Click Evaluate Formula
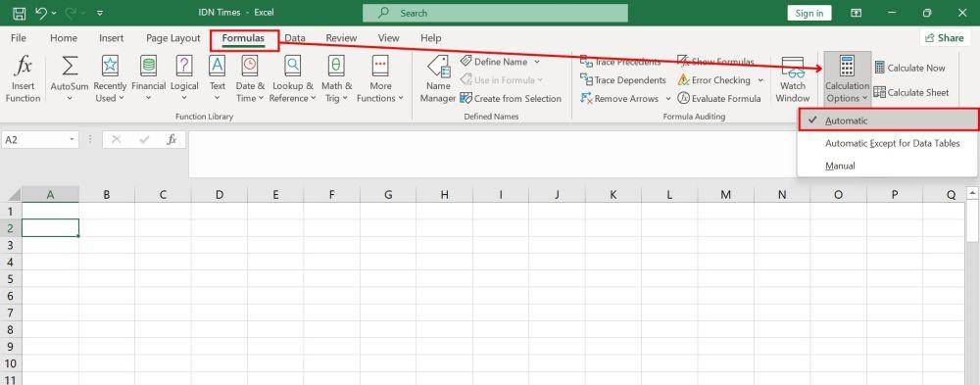 click(719, 98)
